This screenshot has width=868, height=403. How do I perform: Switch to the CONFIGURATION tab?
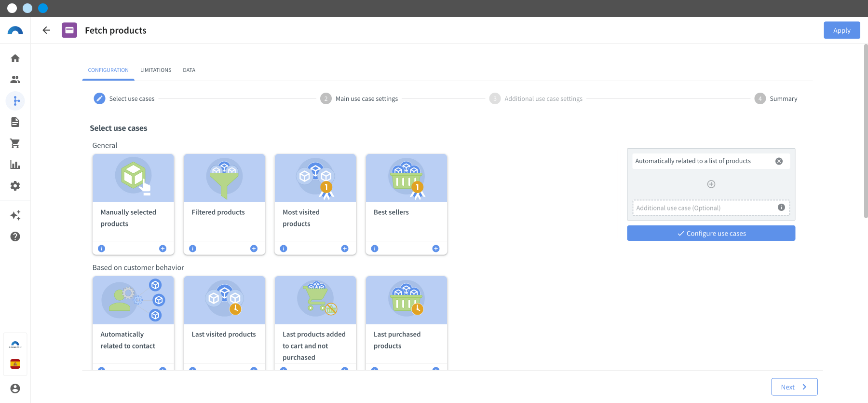tap(108, 70)
